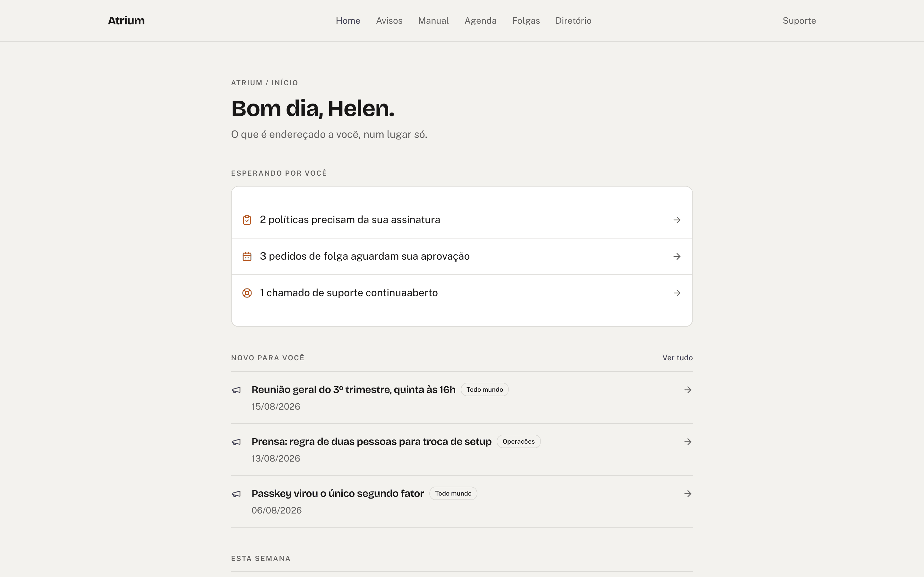
Task: Click arrow on políticas assinatura row
Action: tap(677, 220)
